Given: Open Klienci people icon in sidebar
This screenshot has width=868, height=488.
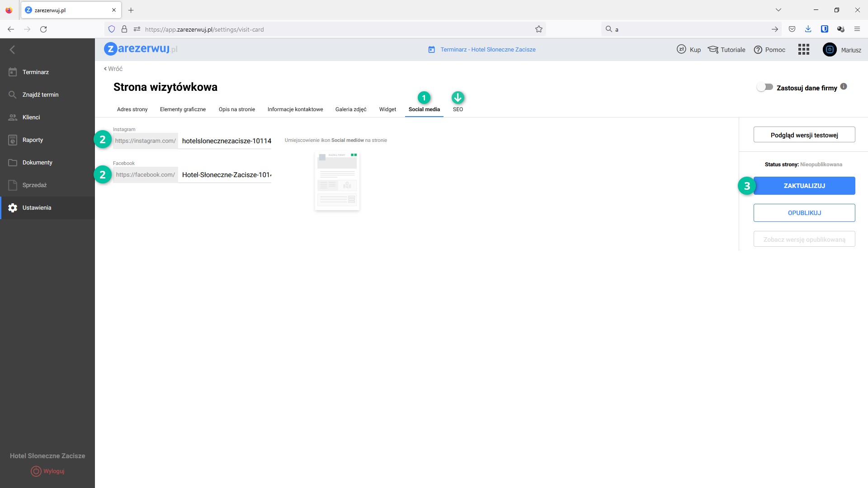Looking at the screenshot, I should (x=13, y=117).
